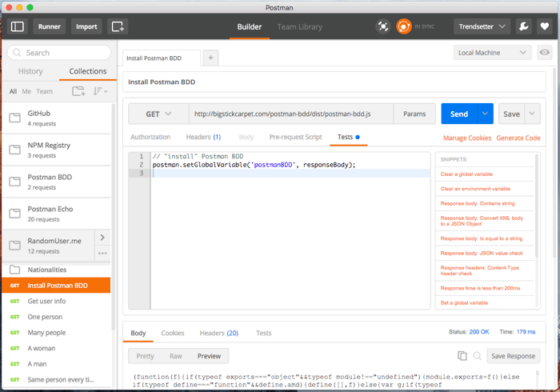Open Save button dropdown arrow

(532, 114)
